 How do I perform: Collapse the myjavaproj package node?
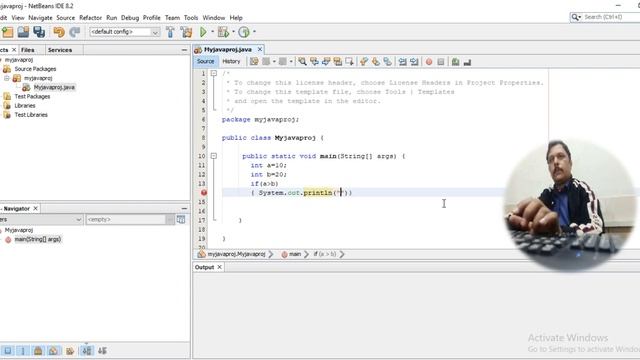[x=7, y=78]
